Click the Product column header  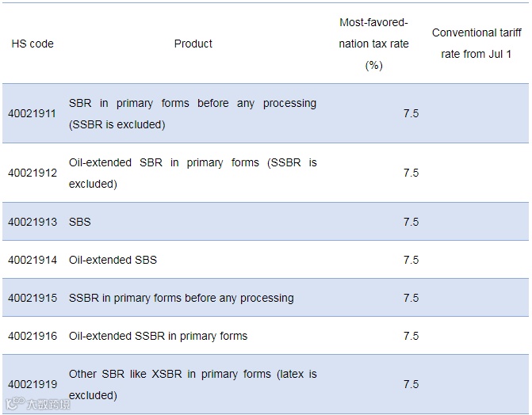[x=193, y=44]
